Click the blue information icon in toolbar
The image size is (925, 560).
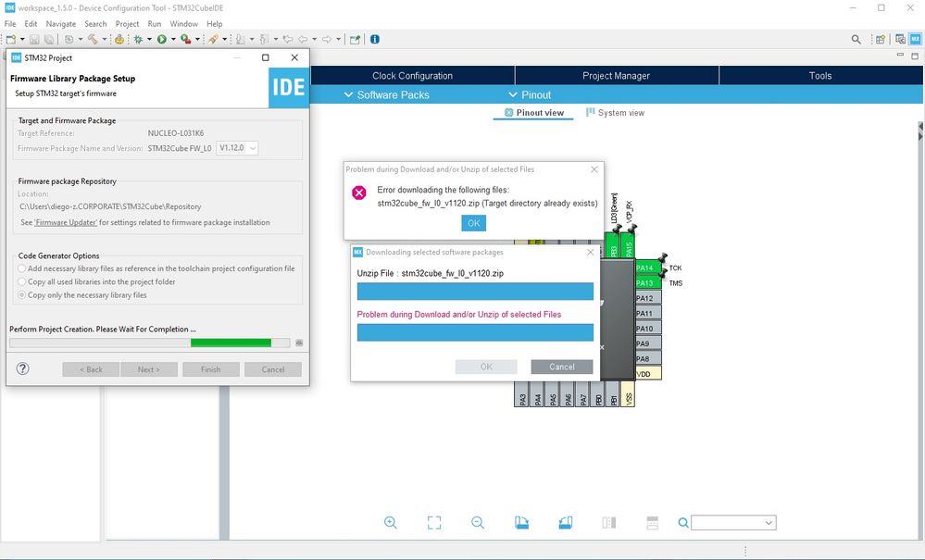375,40
